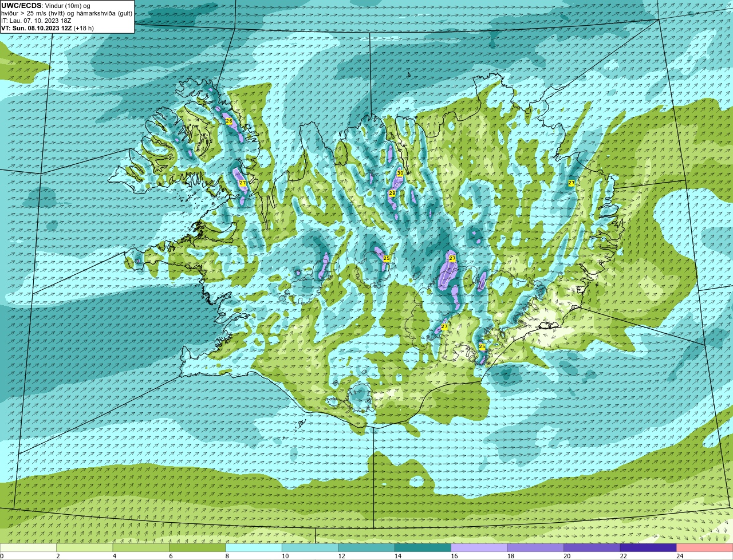Click the legend scale number "10"
Image resolution: width=733 pixels, height=560 pixels.
[x=285, y=556]
